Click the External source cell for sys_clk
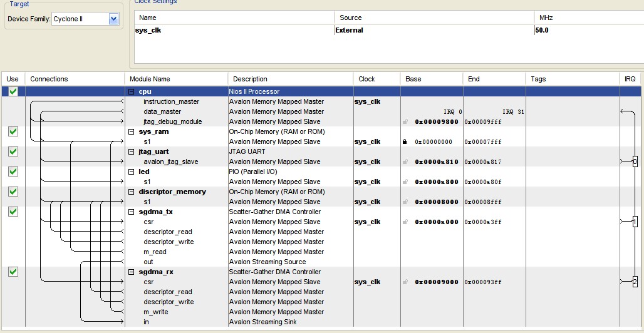 point(435,30)
